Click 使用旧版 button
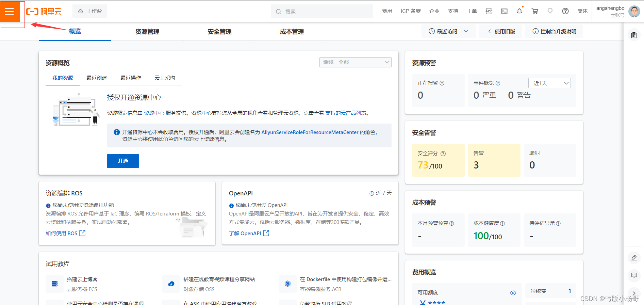The width and height of the screenshot is (644, 305). (501, 31)
